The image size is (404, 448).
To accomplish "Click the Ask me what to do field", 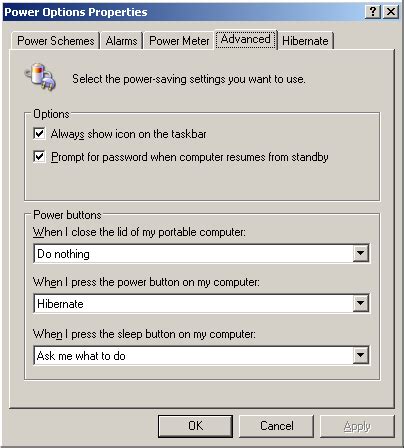I will (194, 356).
